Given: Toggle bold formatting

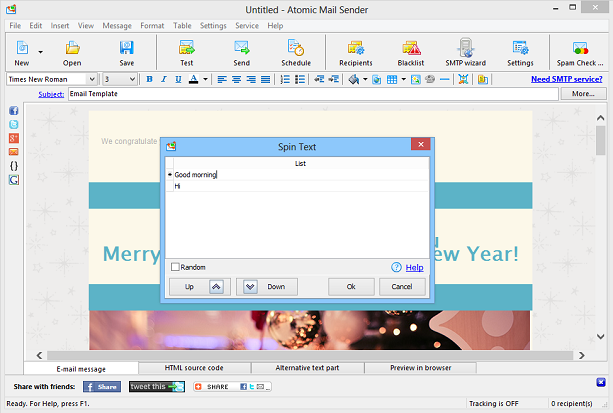Looking at the screenshot, I should [x=149, y=79].
